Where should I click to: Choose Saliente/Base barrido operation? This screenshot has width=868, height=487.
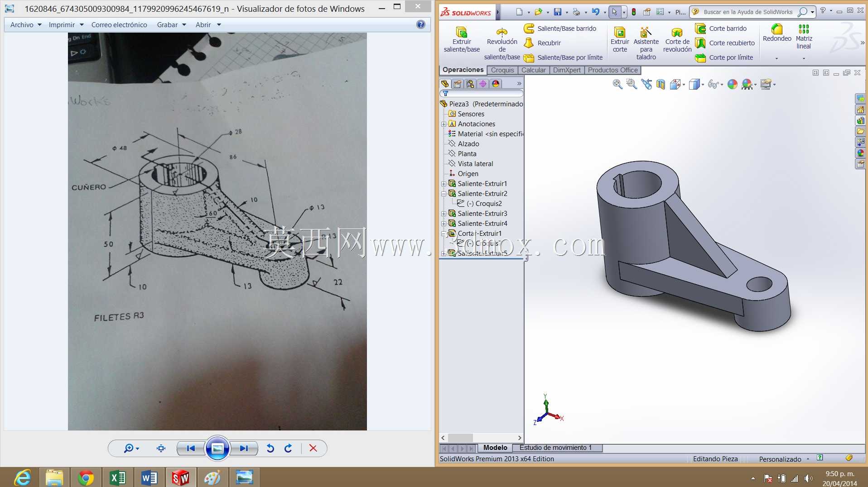coord(560,29)
